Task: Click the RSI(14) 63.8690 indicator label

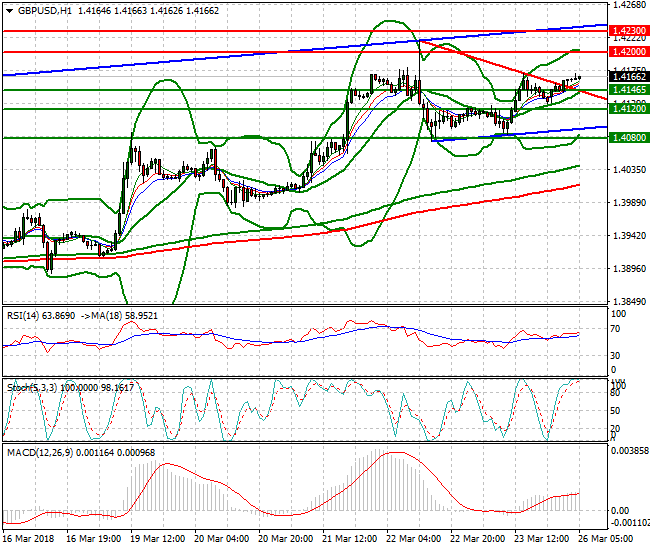Action: click(x=41, y=316)
